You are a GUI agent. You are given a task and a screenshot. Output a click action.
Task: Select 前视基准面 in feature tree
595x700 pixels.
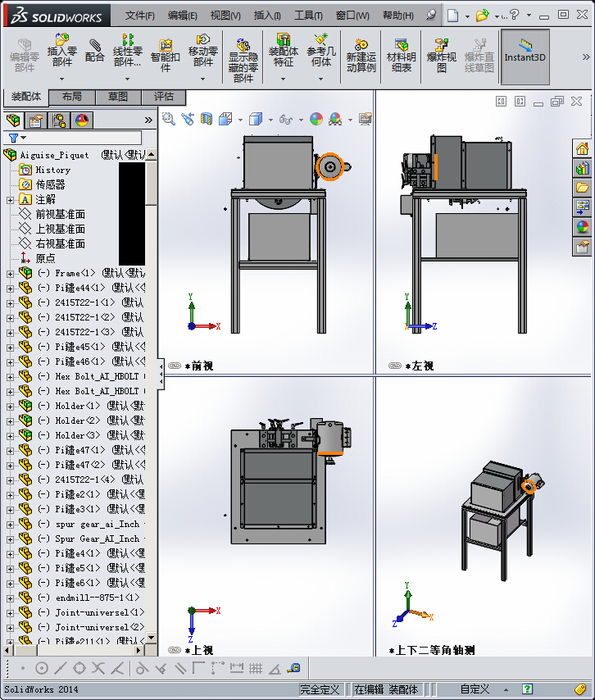pos(61,214)
